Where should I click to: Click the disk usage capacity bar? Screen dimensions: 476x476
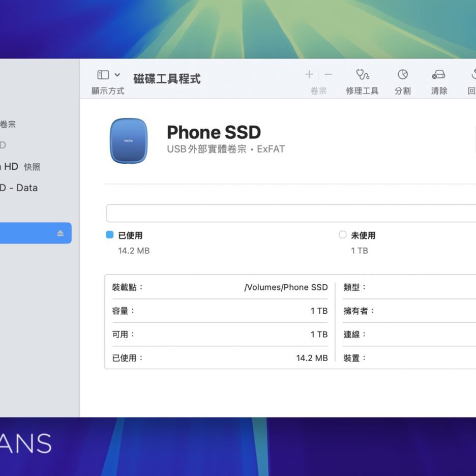(290, 214)
